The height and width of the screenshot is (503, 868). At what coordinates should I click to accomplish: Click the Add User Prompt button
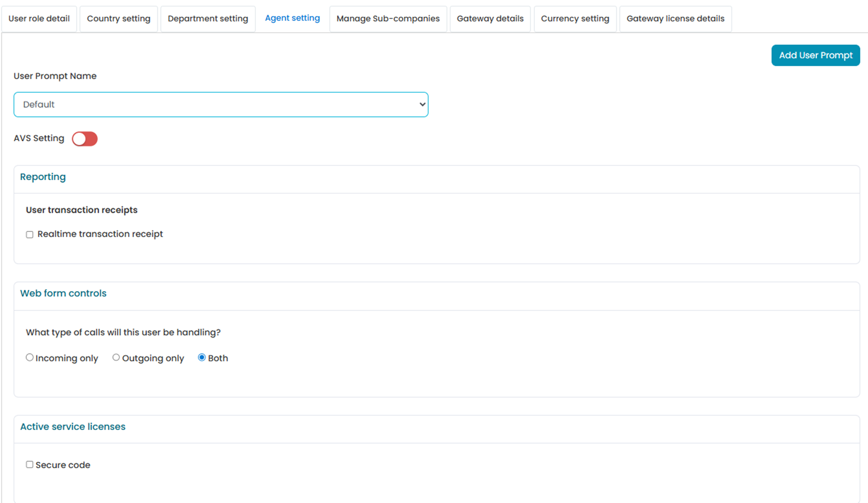(x=815, y=55)
